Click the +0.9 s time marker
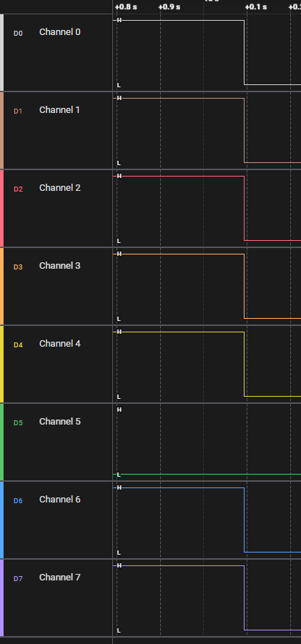301x644 pixels. pos(169,7)
